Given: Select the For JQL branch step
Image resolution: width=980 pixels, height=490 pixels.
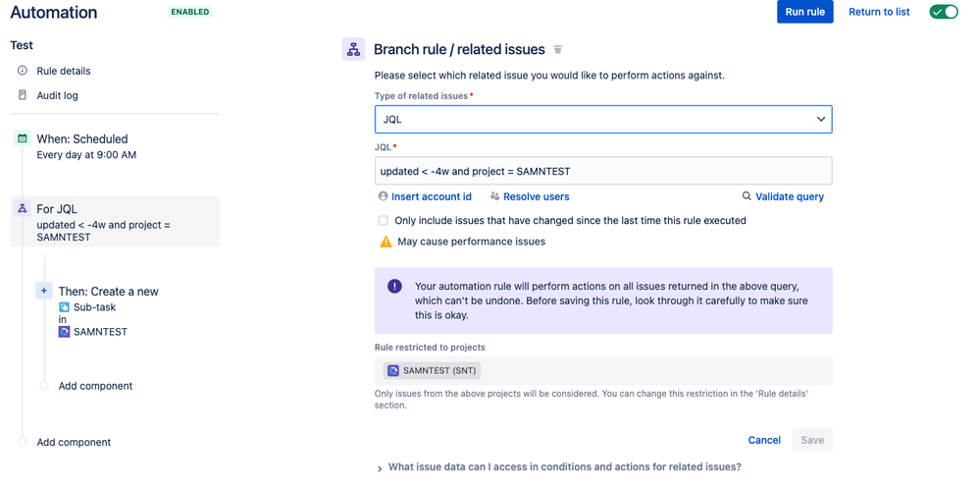Looking at the screenshot, I should tap(115, 222).
